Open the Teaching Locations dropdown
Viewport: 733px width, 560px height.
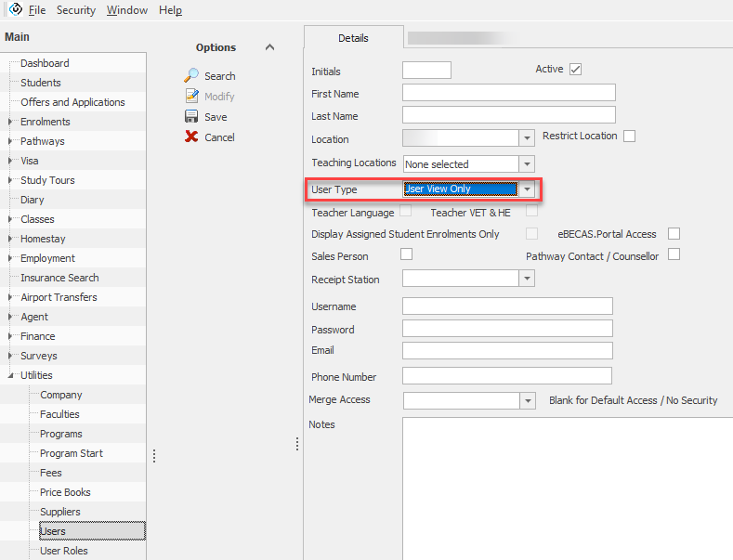tap(528, 164)
